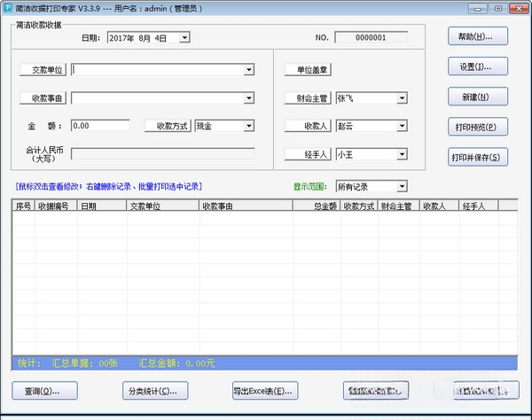The height and width of the screenshot is (420, 532).
Task: Click the 单位盖章 button
Action: 308,70
